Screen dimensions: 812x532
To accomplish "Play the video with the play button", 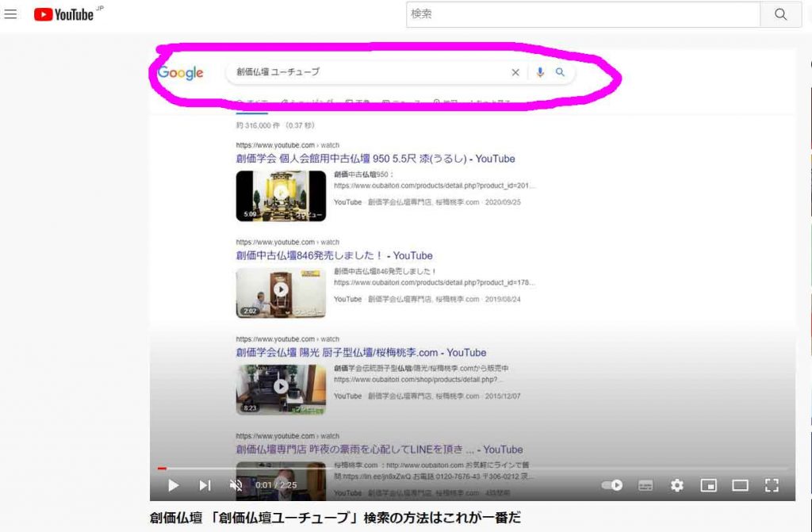I will pos(173,485).
